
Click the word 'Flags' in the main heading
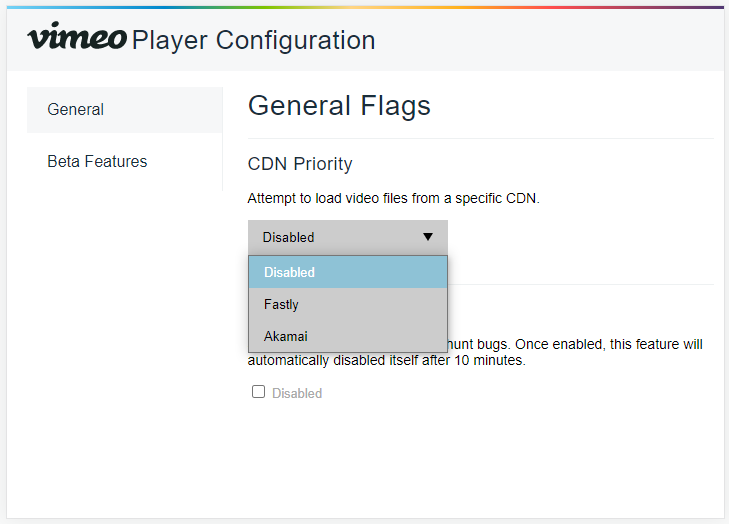pyautogui.click(x=397, y=106)
